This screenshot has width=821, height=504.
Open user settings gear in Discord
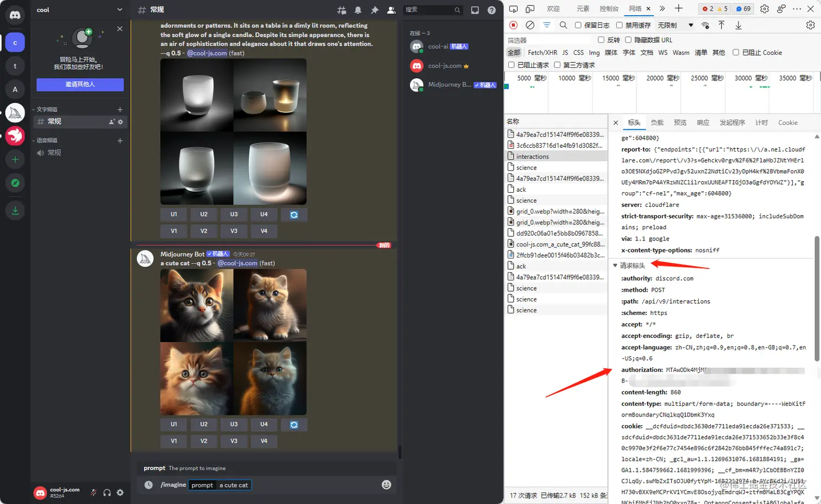[120, 493]
